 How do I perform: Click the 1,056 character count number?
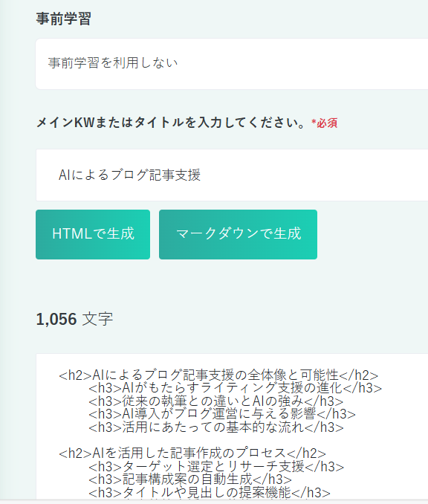click(56, 319)
